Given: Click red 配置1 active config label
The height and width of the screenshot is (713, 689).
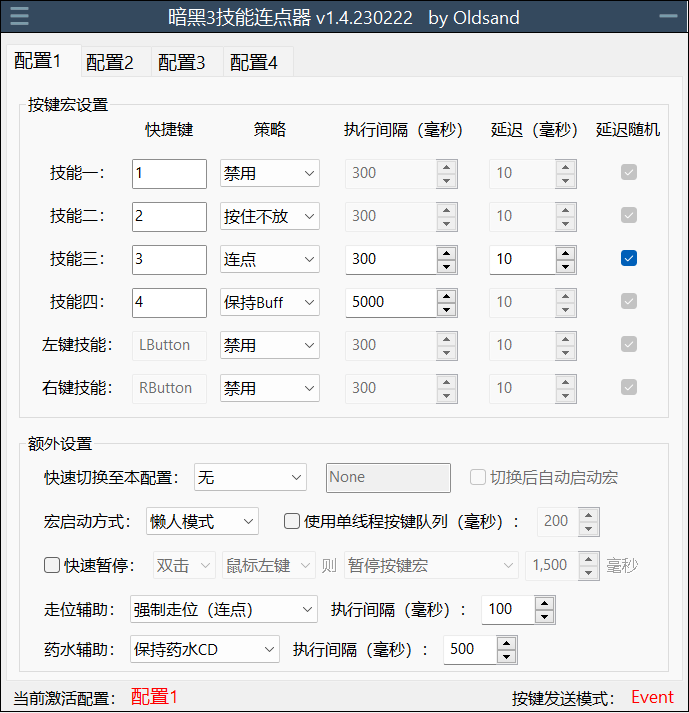Looking at the screenshot, I should pos(154,697).
